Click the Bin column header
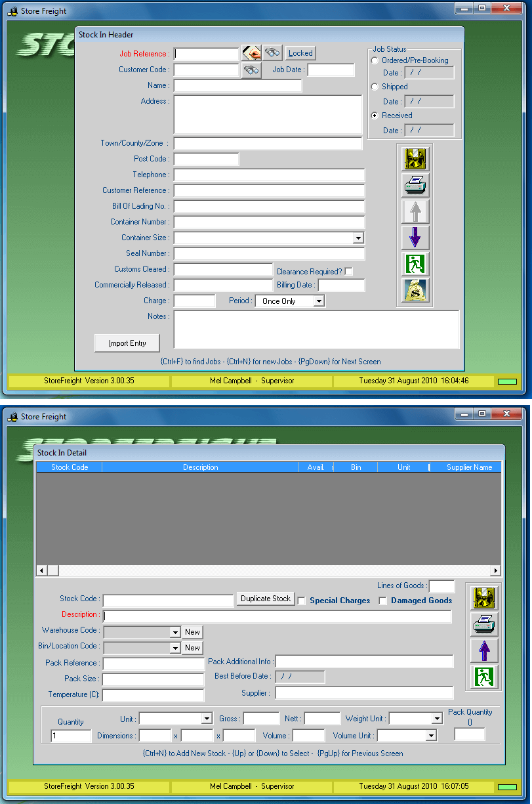The width and height of the screenshot is (532, 804). pyautogui.click(x=356, y=467)
